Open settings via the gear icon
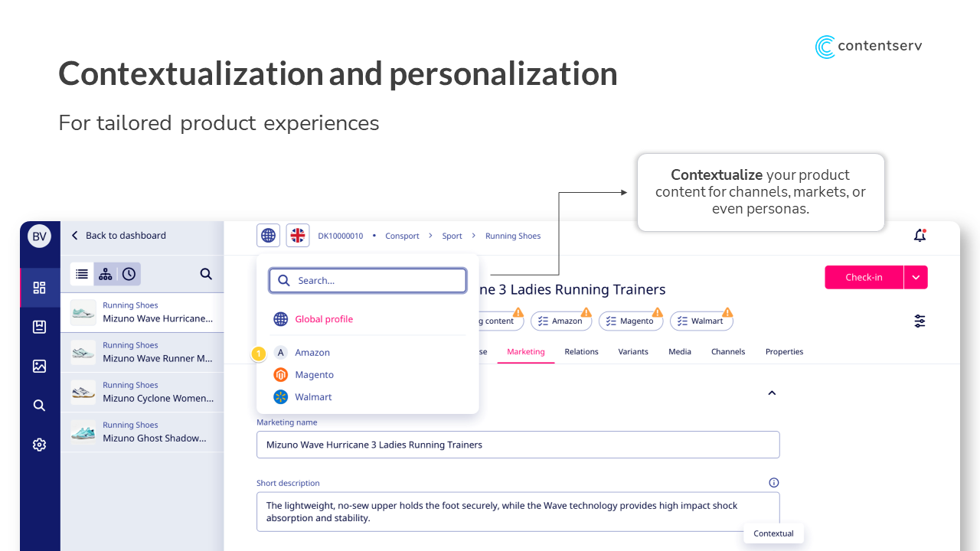Screen dimensions: 980x551 coord(39,444)
